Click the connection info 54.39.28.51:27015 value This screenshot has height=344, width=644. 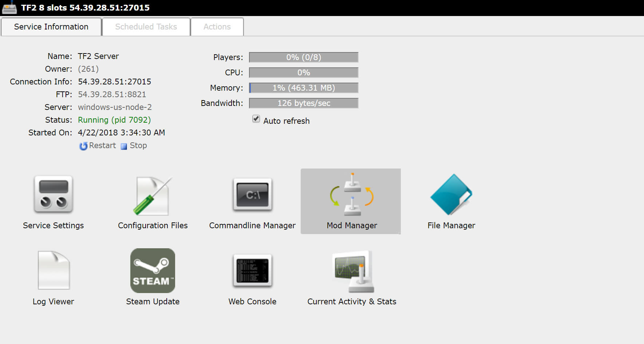pos(114,82)
